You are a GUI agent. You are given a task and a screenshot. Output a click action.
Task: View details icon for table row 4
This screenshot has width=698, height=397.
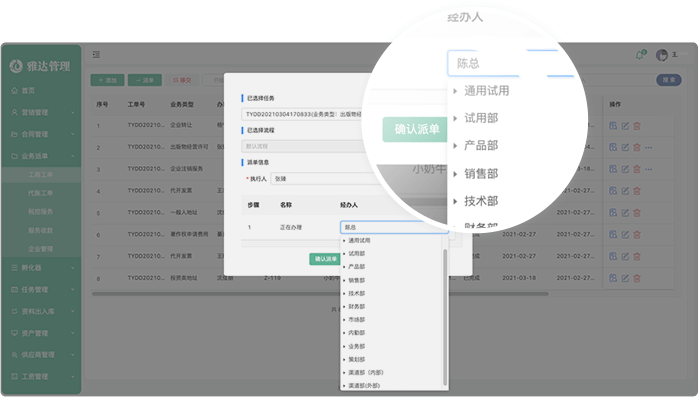coord(613,191)
